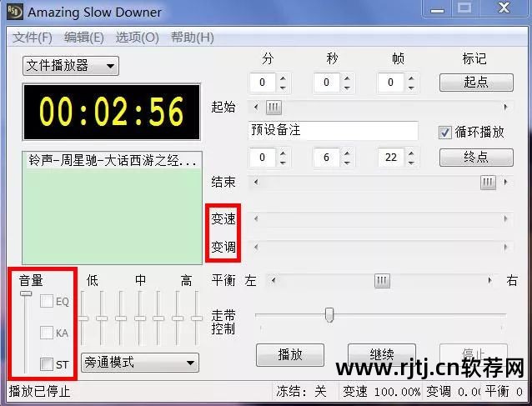This screenshot has width=532, height=406.
Task: Decrease start frames with down arrow
Action: click(x=411, y=88)
